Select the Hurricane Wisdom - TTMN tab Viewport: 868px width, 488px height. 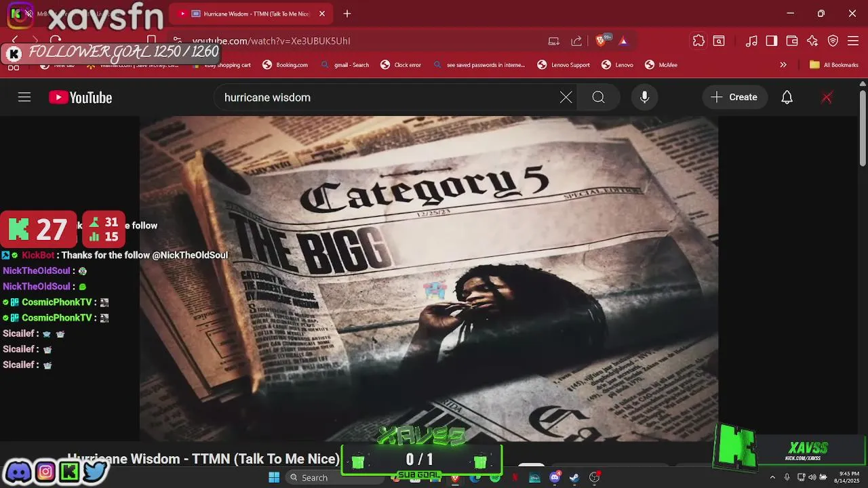[x=251, y=14]
